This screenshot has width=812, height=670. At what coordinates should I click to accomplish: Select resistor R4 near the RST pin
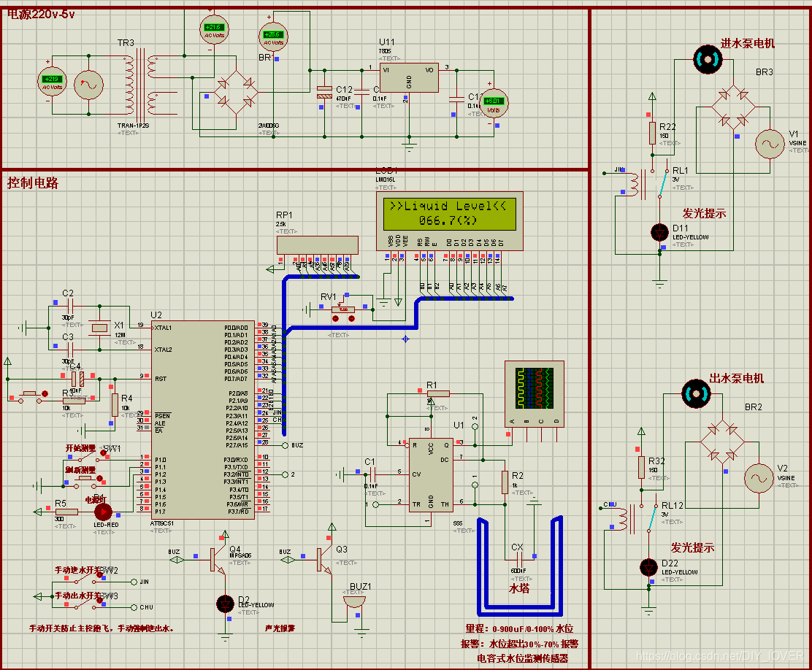pos(115,405)
